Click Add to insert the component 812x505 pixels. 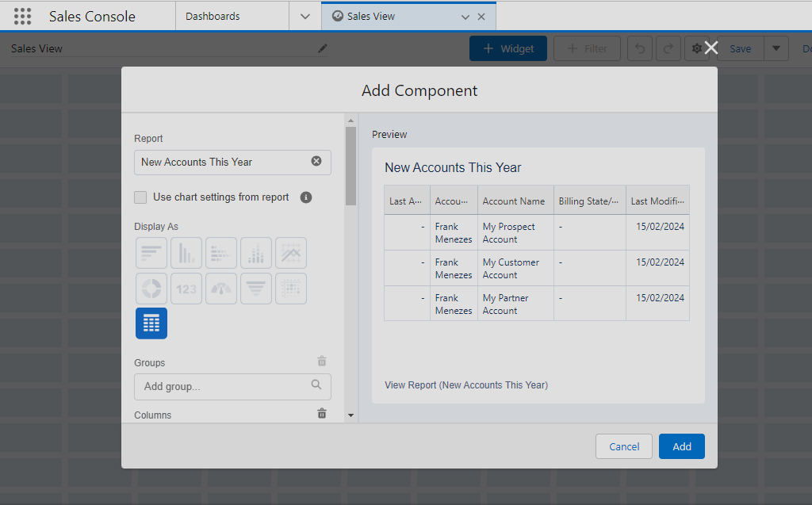[681, 446]
